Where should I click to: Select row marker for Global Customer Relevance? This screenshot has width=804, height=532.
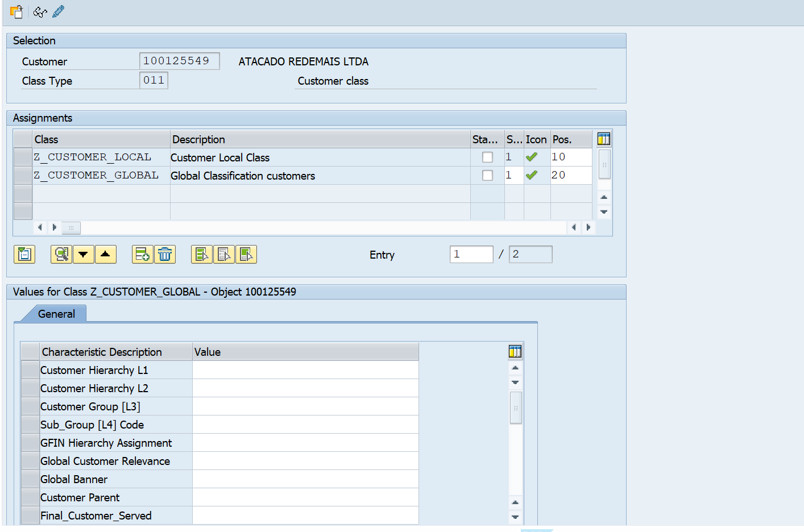30,461
